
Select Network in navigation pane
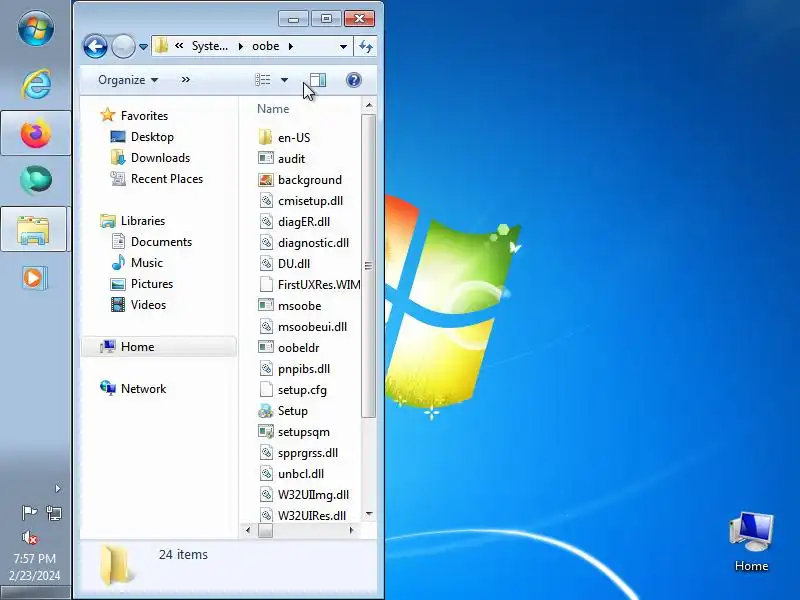click(x=143, y=389)
